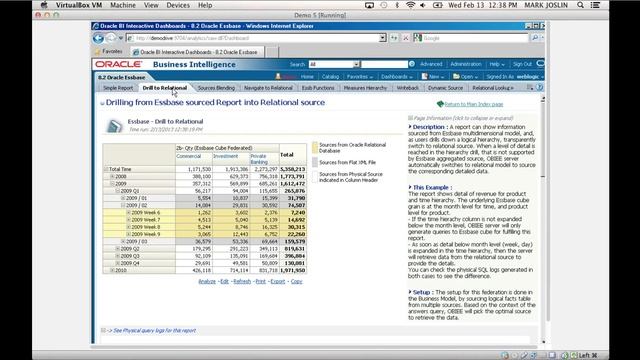Viewport: 640px width, 360px height.
Task: Open the Dashboards dropdown menu
Action: tap(397, 76)
